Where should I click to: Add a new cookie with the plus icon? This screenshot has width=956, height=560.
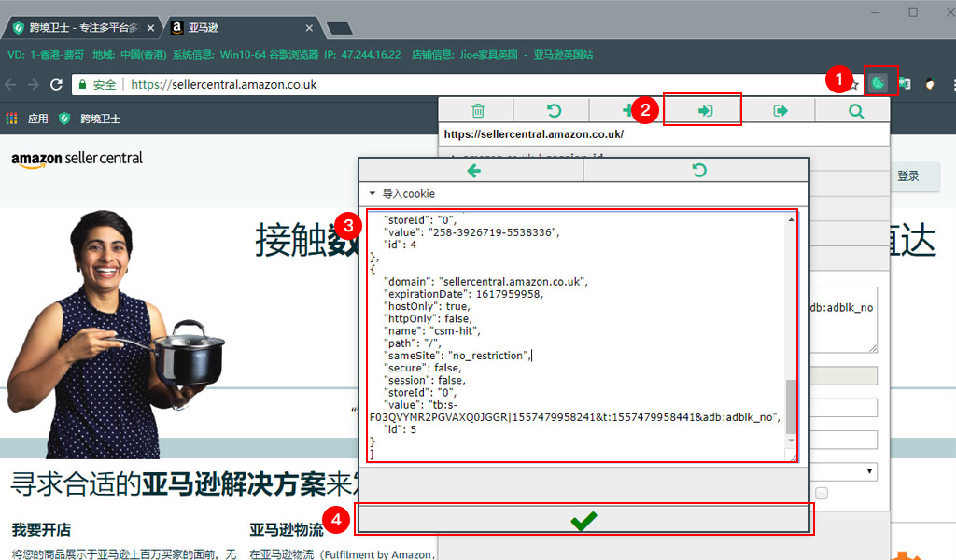coord(626,110)
